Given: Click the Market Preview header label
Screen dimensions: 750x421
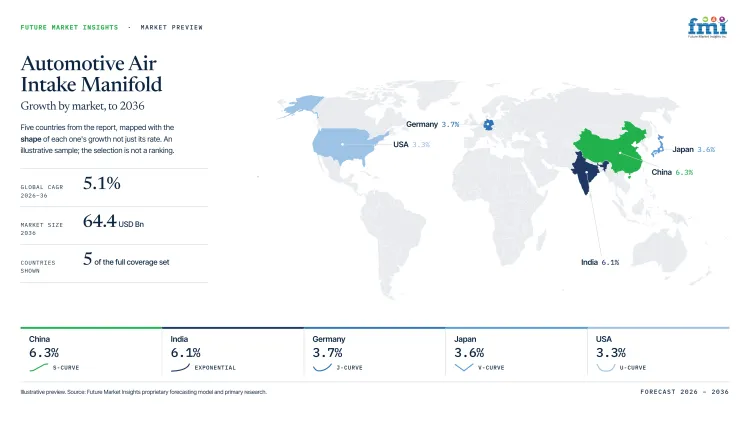Looking at the screenshot, I should pos(172,27).
